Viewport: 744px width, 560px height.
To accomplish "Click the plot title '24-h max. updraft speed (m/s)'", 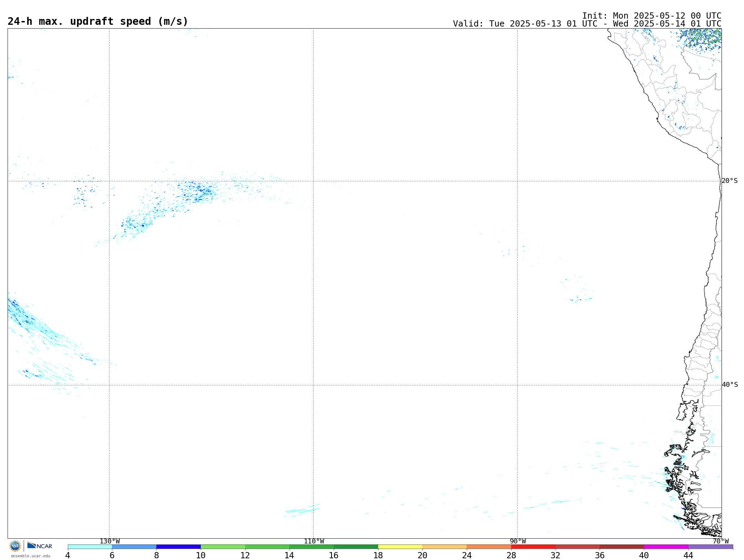I will pos(98,21).
